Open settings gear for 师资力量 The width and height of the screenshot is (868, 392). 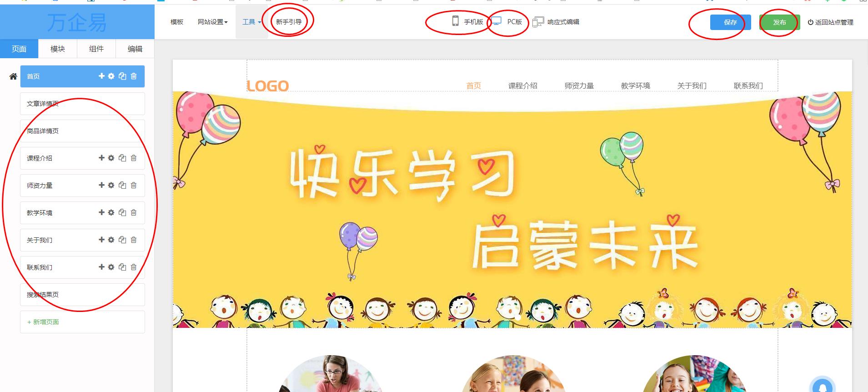[x=111, y=185]
